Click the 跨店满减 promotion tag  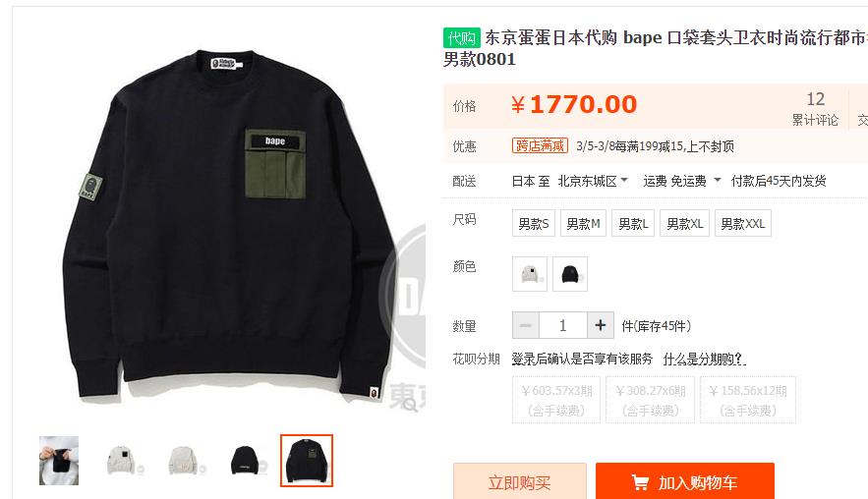(x=540, y=146)
